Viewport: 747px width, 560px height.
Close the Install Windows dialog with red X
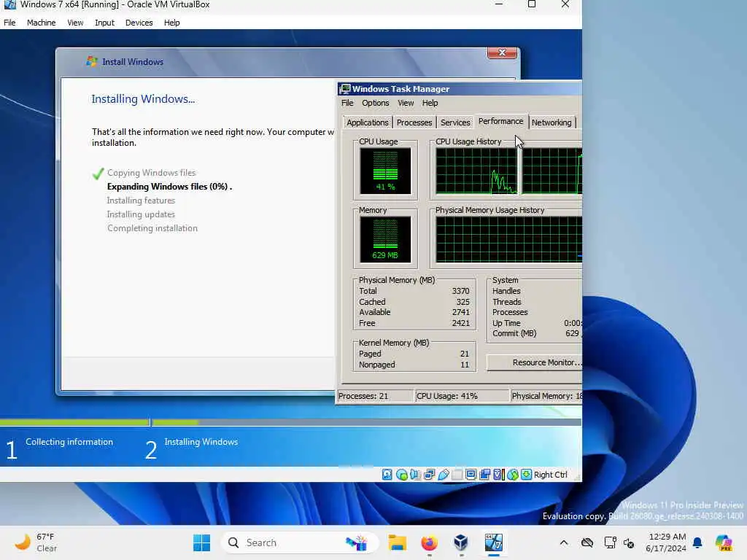click(x=502, y=52)
